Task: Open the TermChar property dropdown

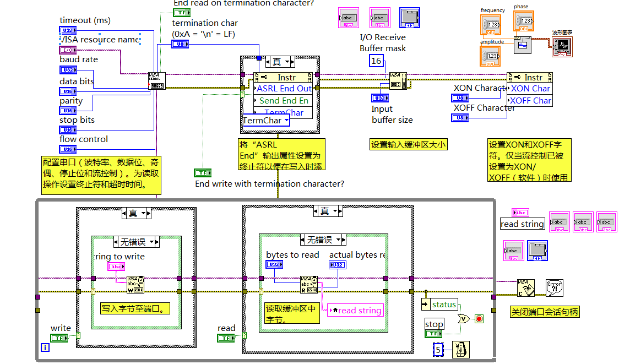Action: (266, 121)
